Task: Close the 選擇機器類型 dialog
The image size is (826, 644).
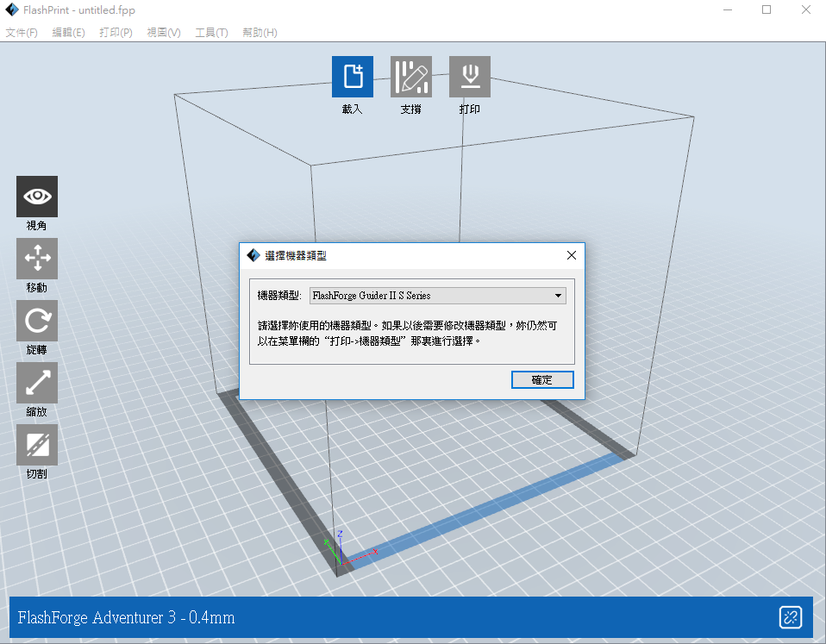Action: point(572,255)
